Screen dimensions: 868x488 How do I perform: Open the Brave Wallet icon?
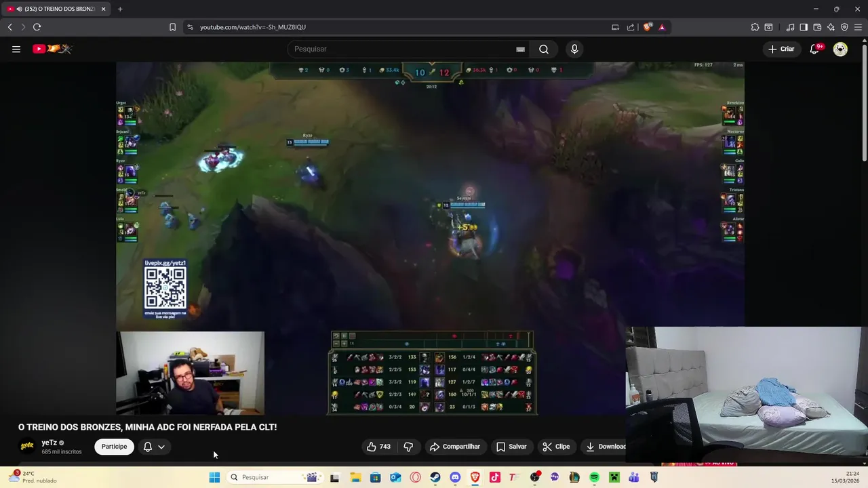[x=817, y=27]
